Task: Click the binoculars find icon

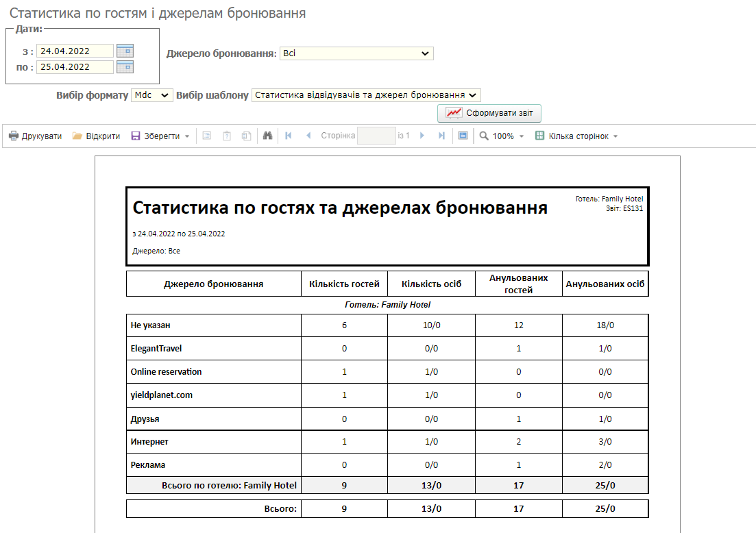Action: tap(268, 136)
